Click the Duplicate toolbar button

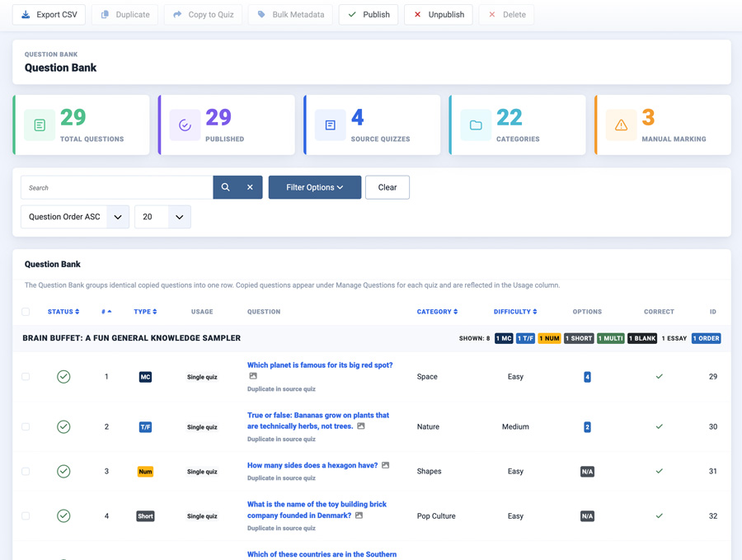coord(125,15)
